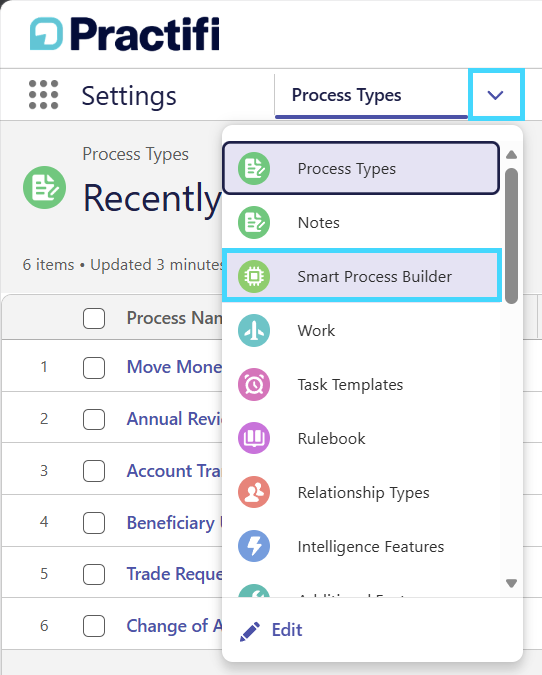542x675 pixels.
Task: Select Intelligence Features menu item
Action: (361, 546)
